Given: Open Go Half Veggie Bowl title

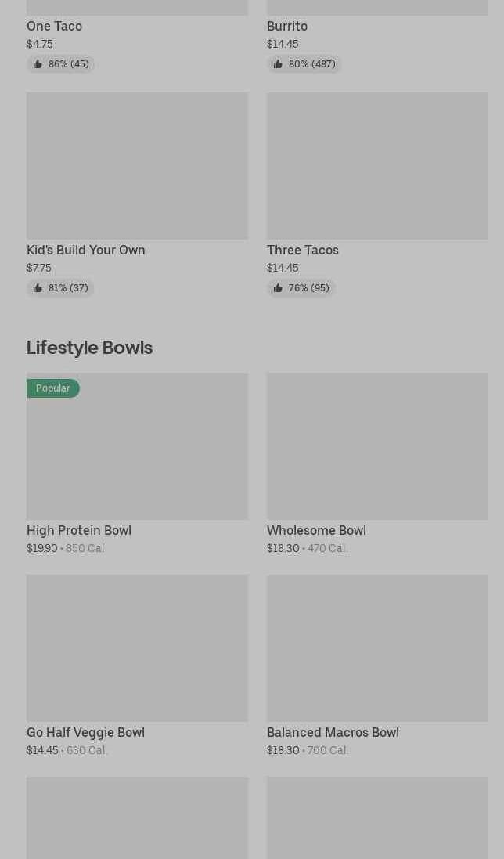Looking at the screenshot, I should 85,732.
